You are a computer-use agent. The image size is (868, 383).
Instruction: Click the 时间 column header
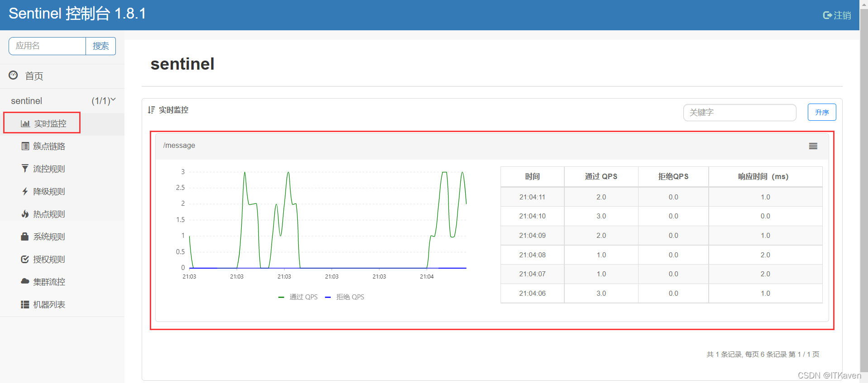pos(532,176)
